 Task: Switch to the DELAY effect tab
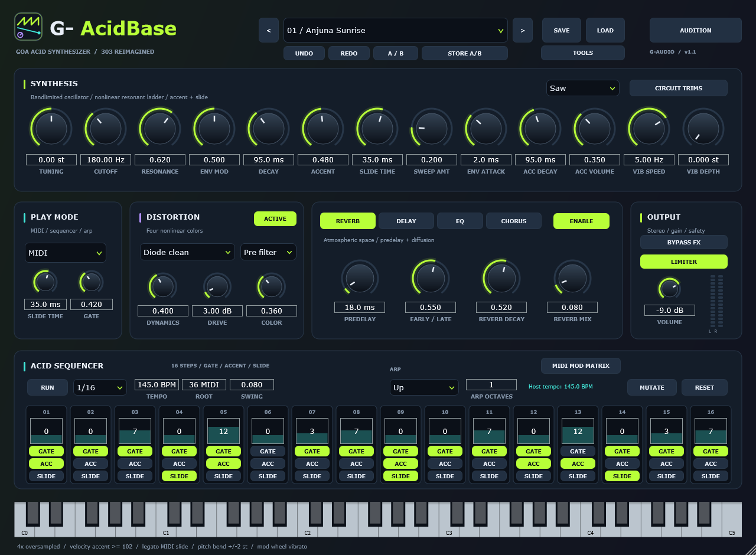click(406, 221)
